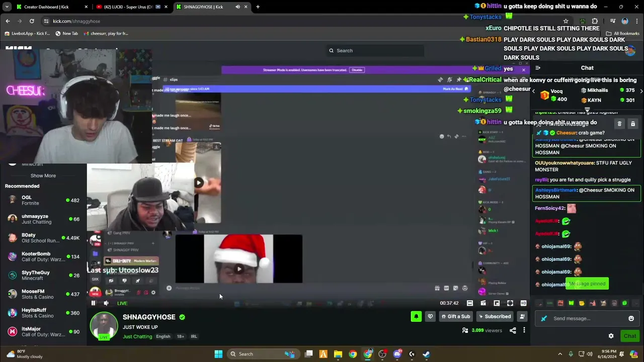The width and height of the screenshot is (644, 362).
Task: Open uhmaayyze recommended channel
Action: (x=43, y=219)
